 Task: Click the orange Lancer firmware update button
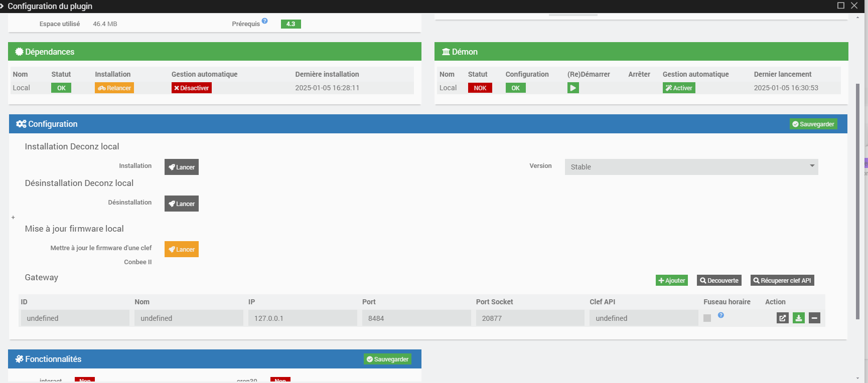[x=182, y=249]
